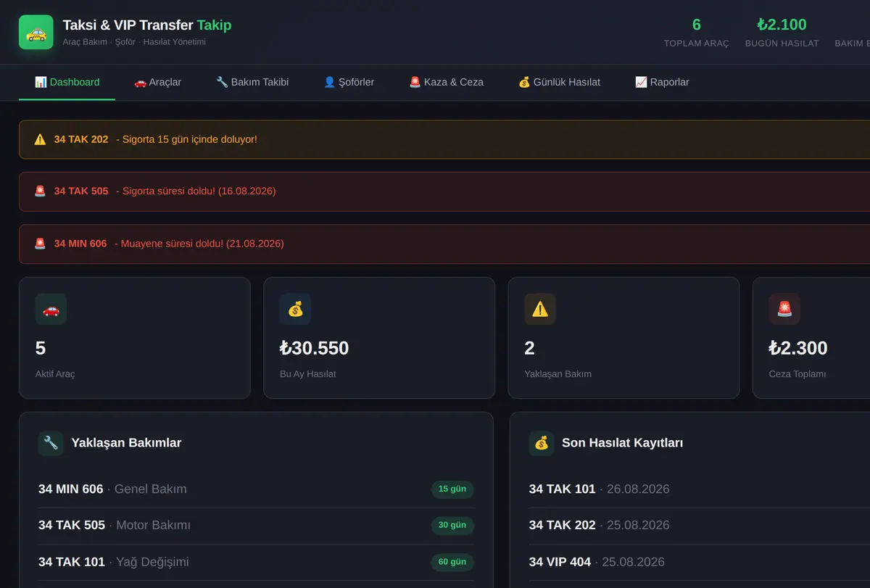Select the 34 TAK 101 Yağ Değişimi row

pos(256,562)
